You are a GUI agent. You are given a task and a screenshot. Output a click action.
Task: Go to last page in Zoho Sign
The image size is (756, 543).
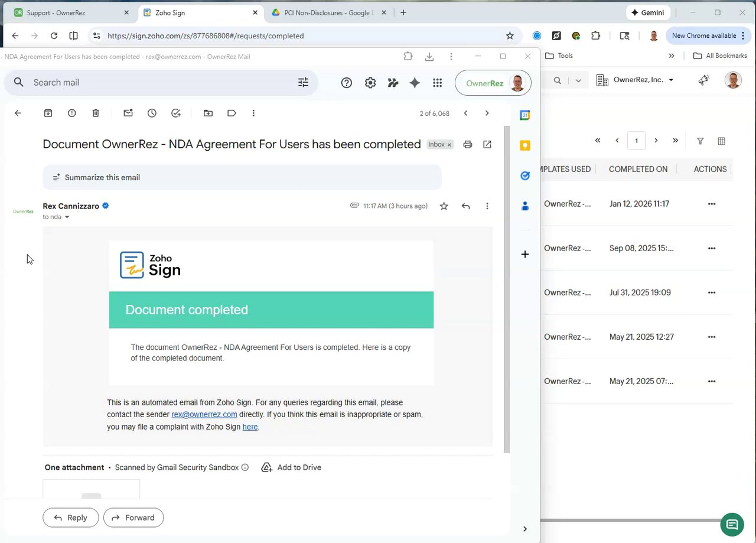coord(675,141)
